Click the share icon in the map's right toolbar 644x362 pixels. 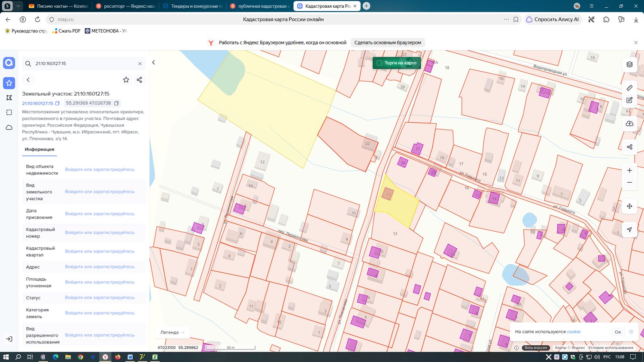coord(629,147)
